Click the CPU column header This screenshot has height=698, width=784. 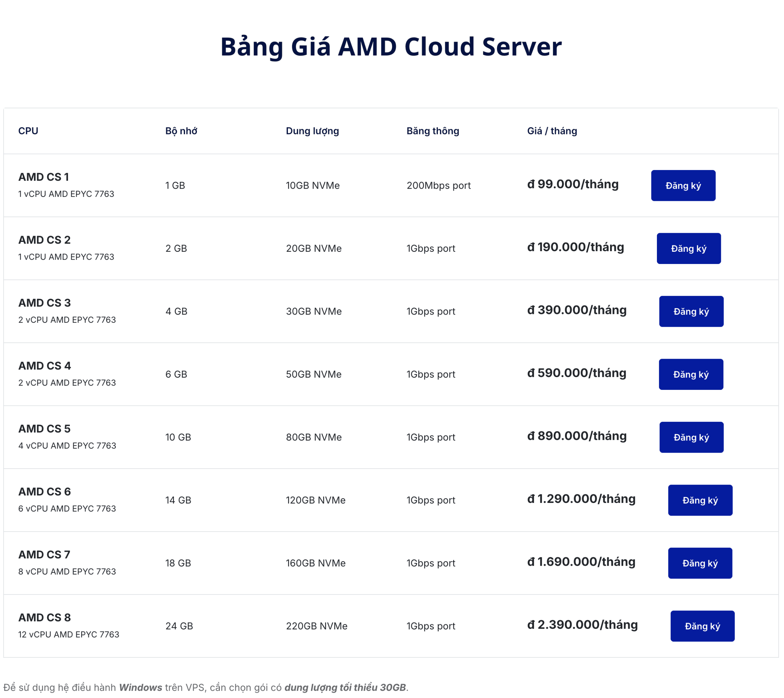28,131
